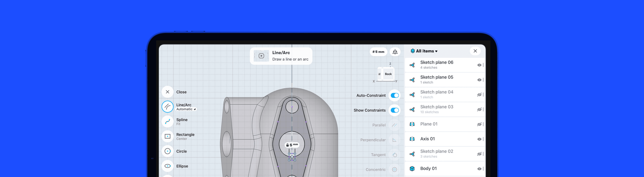This screenshot has height=177, width=644.
Task: Hide Sketch plane 05
Action: pyautogui.click(x=479, y=80)
